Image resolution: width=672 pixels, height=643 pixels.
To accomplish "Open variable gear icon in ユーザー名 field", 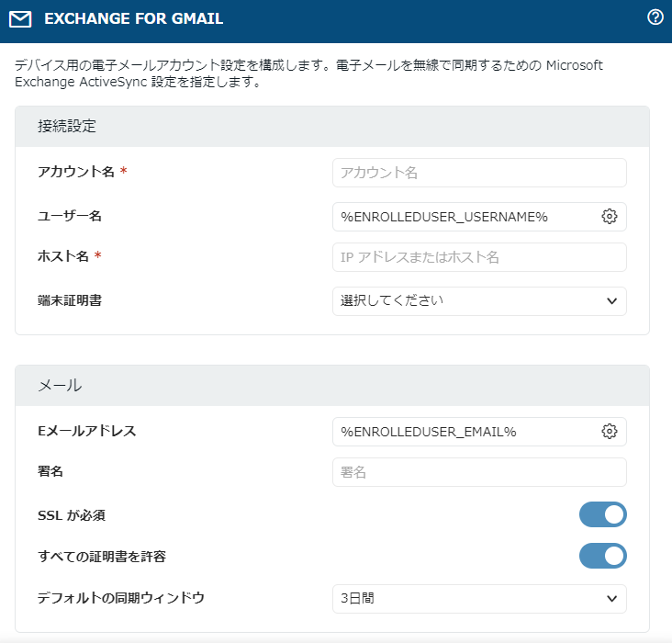I will (609, 216).
